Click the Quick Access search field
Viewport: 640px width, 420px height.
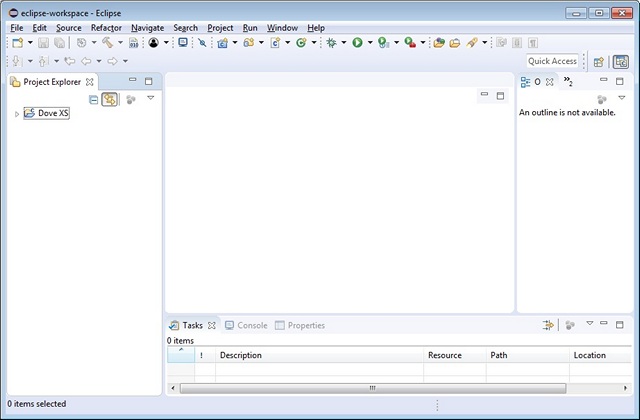(552, 61)
